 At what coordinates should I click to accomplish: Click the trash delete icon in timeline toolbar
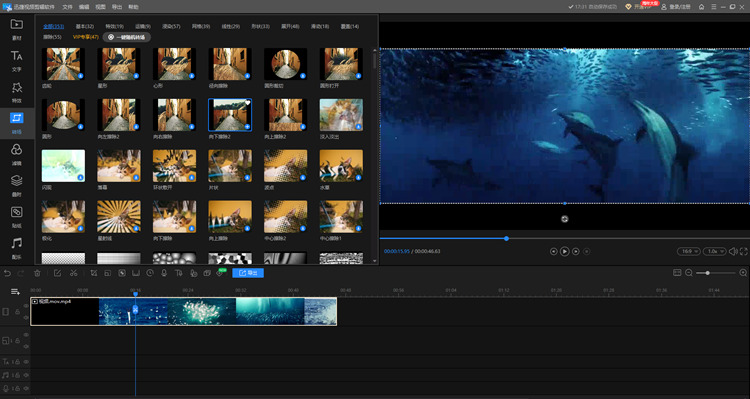point(37,273)
